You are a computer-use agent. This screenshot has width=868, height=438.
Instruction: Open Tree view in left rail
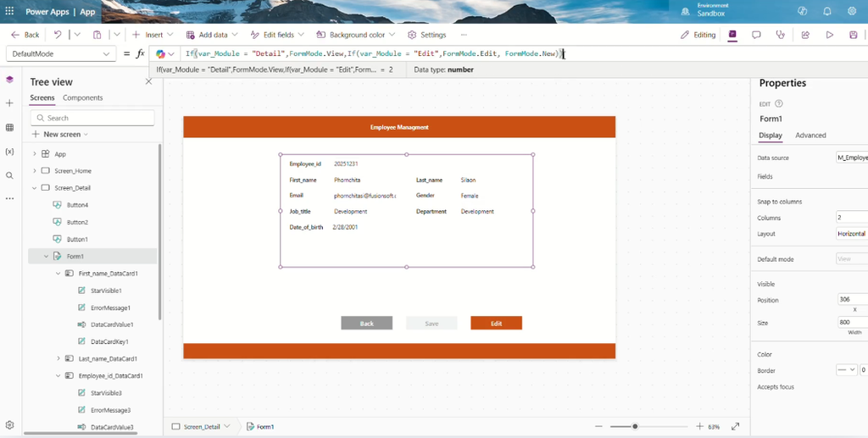[x=9, y=80]
